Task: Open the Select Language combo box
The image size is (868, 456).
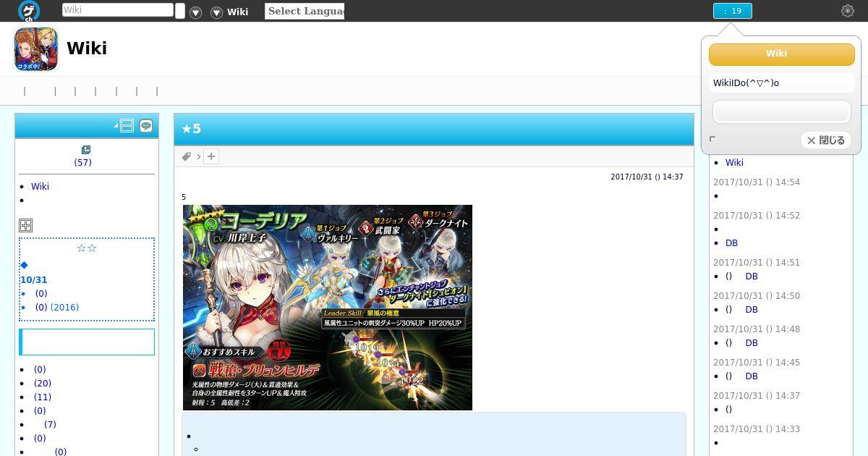Action: point(305,11)
